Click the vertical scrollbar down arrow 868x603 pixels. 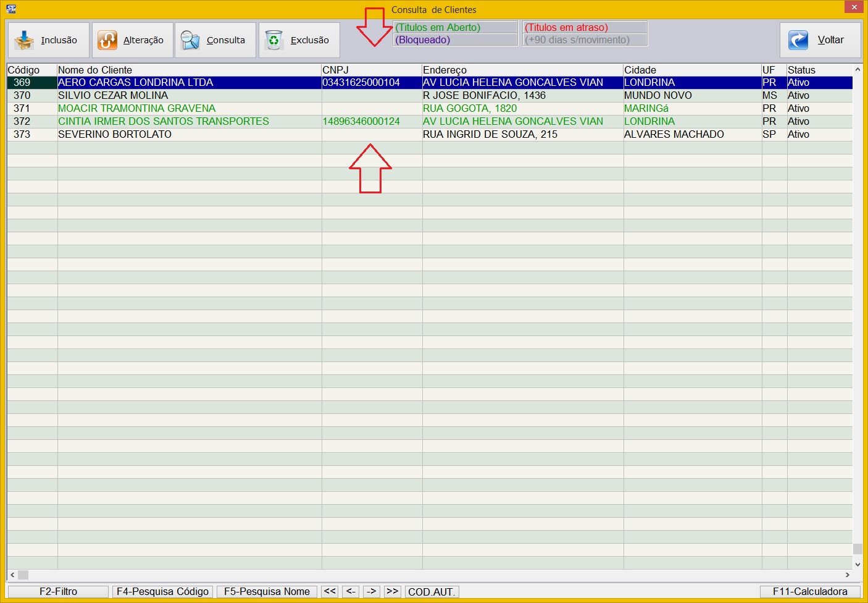(858, 564)
